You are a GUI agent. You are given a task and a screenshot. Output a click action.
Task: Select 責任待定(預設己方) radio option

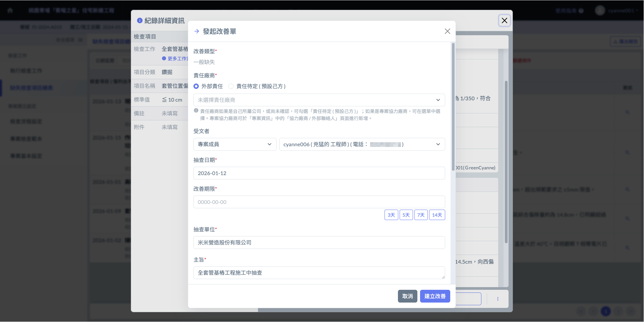point(231,86)
